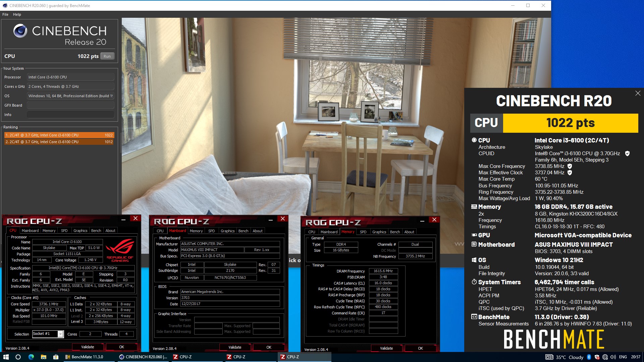Open About tab in first CPU-Z window
The image size is (644, 362).
pyautogui.click(x=110, y=231)
